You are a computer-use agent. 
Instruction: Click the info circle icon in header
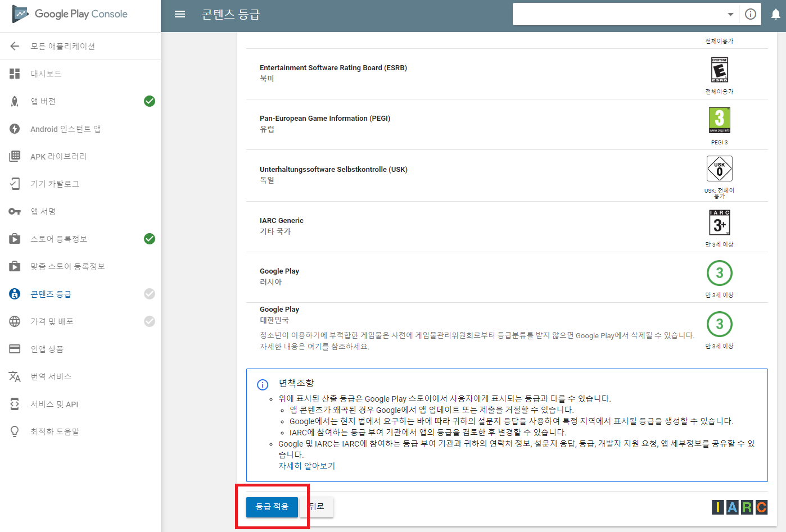[751, 14]
